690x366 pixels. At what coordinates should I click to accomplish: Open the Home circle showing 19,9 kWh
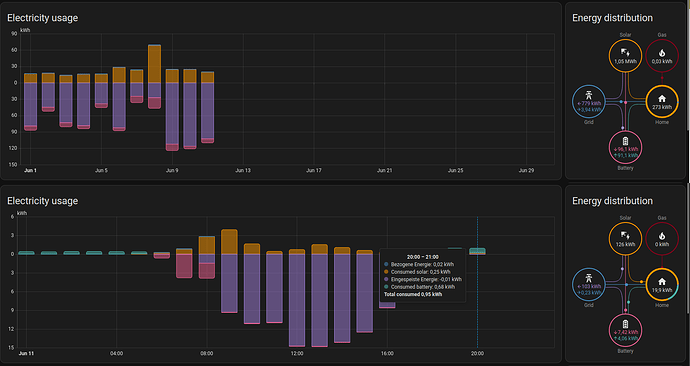click(x=662, y=284)
